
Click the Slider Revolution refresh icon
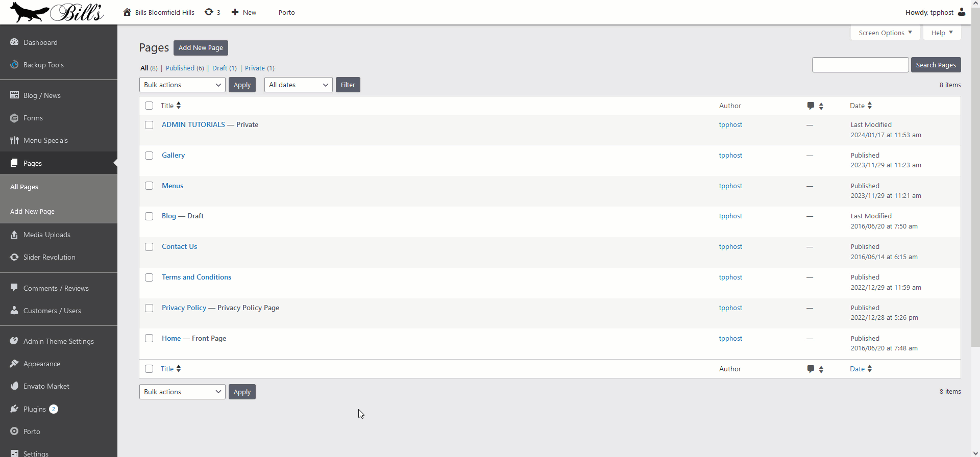click(14, 257)
